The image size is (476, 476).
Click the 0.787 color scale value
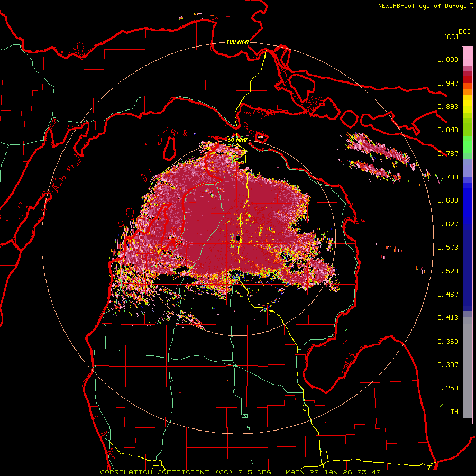tap(448, 153)
